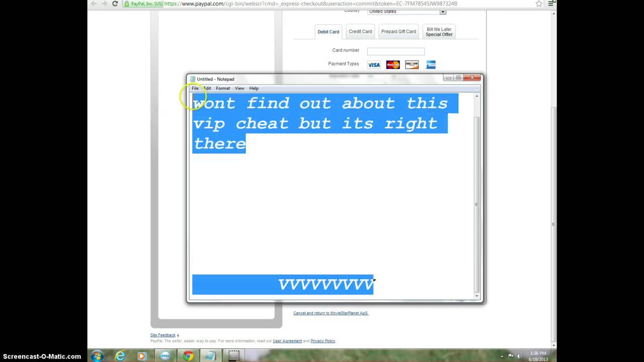
Task: Click the taskbar clock showing 1:36 PM
Action: tap(538, 356)
